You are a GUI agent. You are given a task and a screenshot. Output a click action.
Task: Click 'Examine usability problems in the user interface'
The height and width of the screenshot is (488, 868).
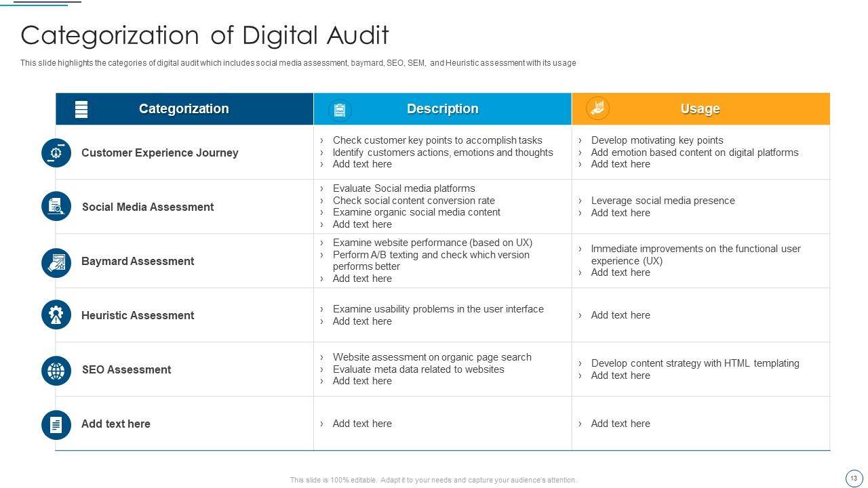coord(438,309)
